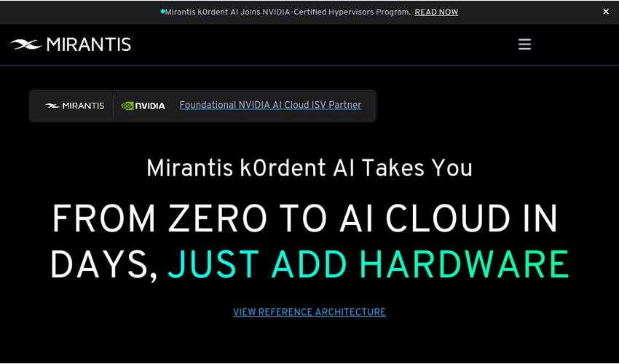Open Foundational NVIDIA AI Cloud ISV Partner link
619x364 pixels.
[270, 105]
